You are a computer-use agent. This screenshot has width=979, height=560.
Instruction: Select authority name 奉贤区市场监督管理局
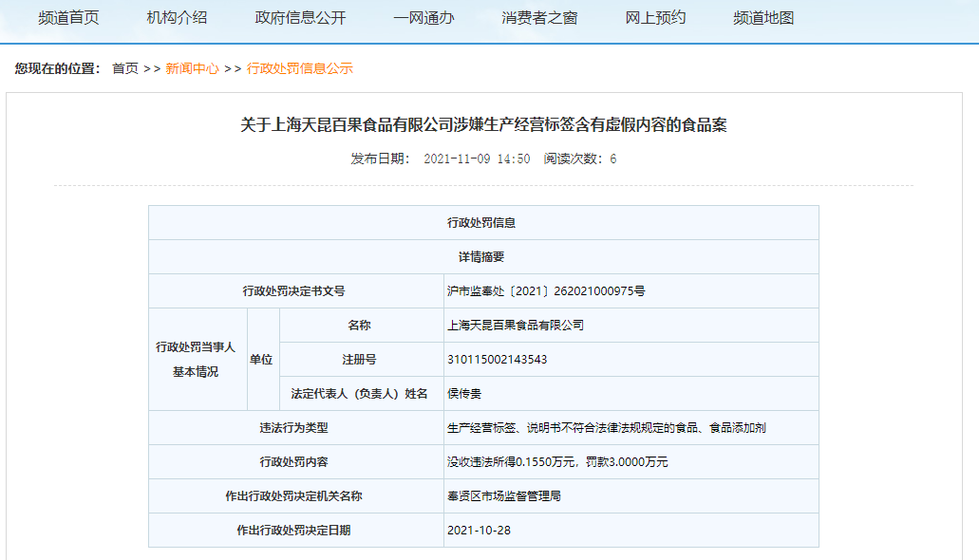pyautogui.click(x=504, y=495)
